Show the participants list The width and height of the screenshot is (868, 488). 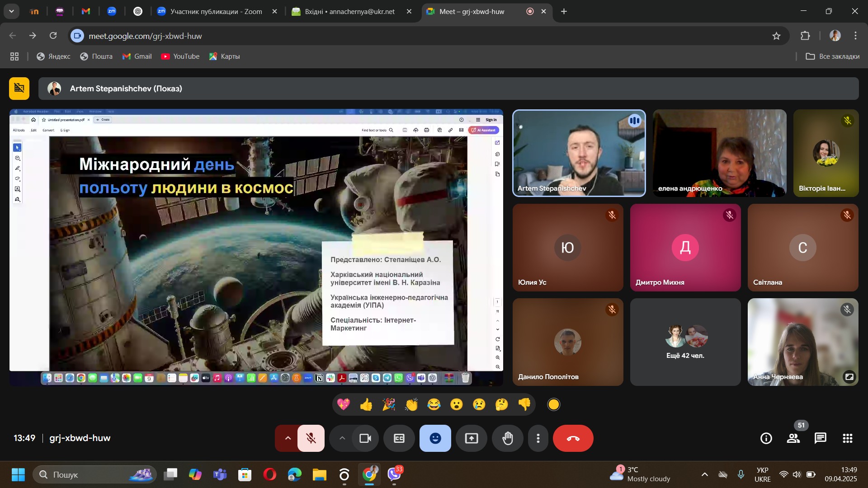point(793,438)
